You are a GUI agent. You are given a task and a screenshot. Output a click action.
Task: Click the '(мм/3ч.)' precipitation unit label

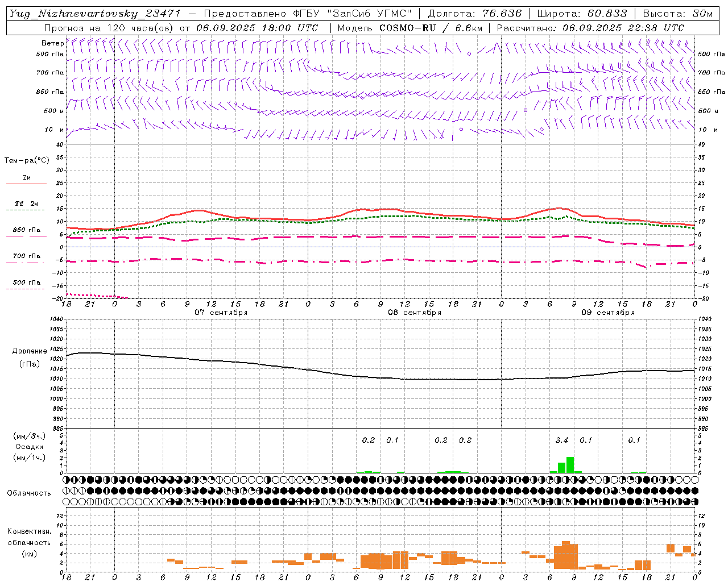click(x=30, y=436)
